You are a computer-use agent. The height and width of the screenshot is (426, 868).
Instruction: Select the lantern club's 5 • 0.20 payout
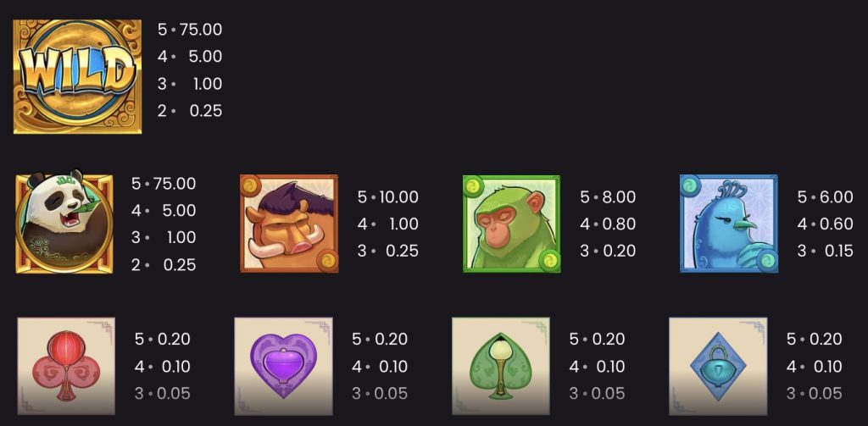pos(162,340)
